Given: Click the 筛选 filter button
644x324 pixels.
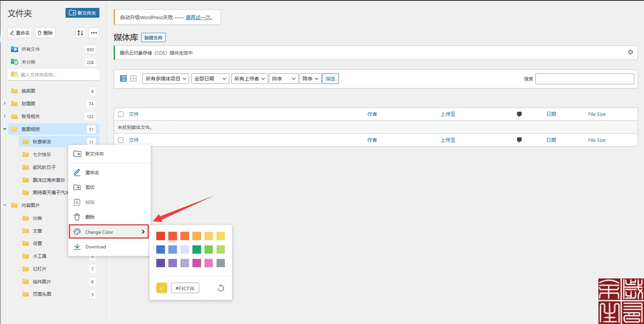Looking at the screenshot, I should click(330, 79).
